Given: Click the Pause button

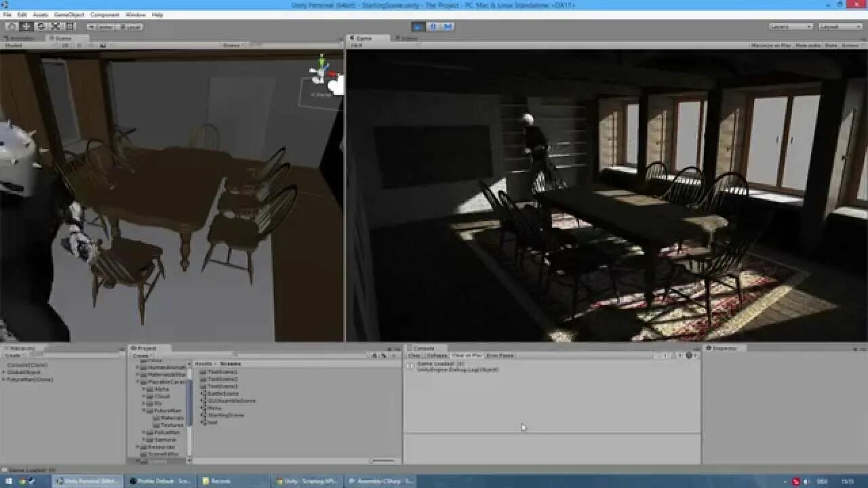Looking at the screenshot, I should coord(433,26).
